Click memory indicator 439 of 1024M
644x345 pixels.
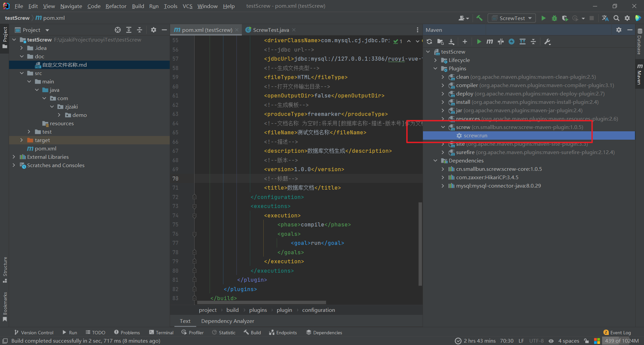tap(622, 341)
